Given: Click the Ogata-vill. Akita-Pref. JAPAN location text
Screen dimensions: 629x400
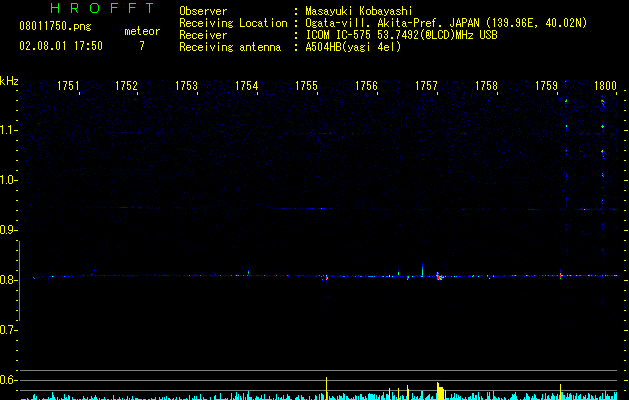Looking at the screenshot, I should 446,23.
